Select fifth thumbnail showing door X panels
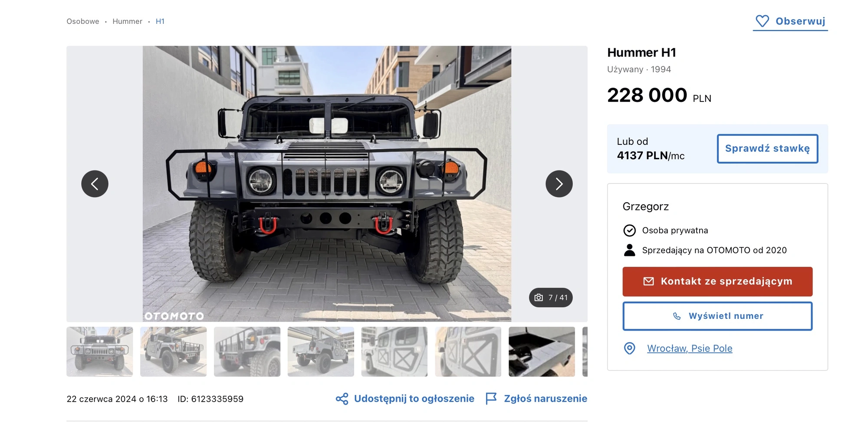 click(394, 351)
